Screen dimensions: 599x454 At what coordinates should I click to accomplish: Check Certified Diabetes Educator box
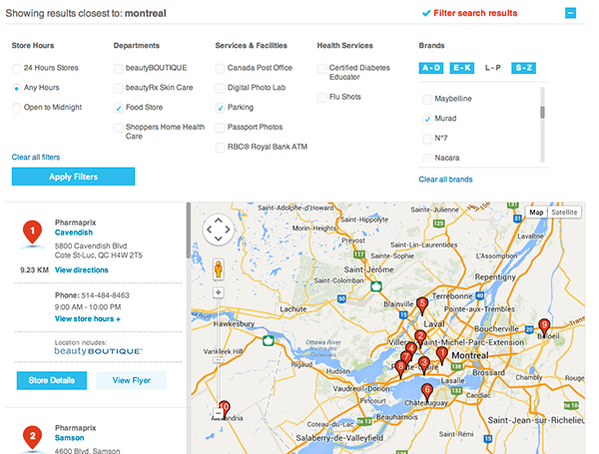[x=322, y=68]
